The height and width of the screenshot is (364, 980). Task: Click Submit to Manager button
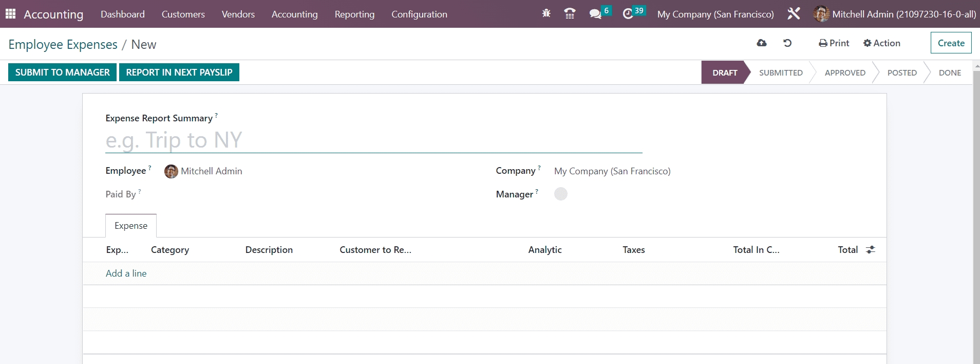pyautogui.click(x=63, y=72)
